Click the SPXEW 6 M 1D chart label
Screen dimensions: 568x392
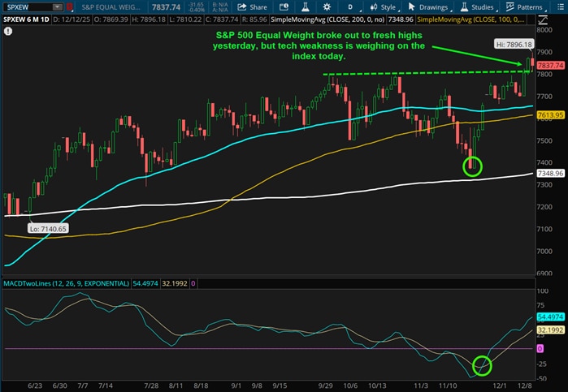[26, 19]
